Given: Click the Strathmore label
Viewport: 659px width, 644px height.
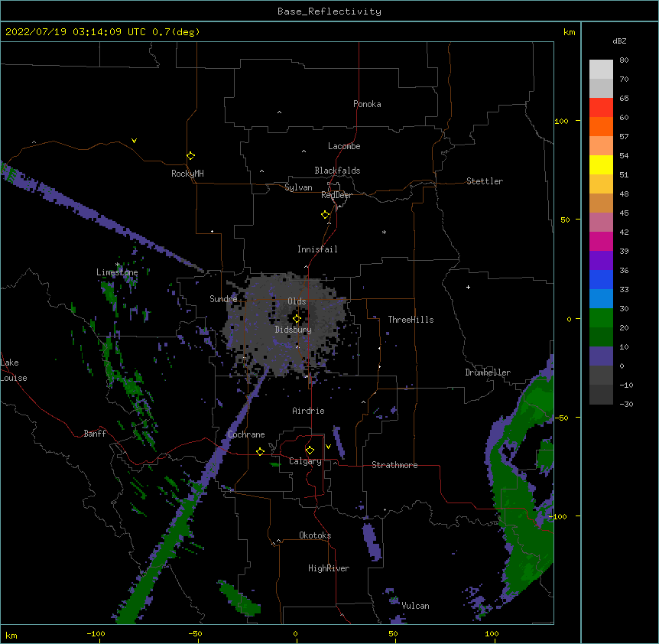Looking at the screenshot, I should click(394, 465).
